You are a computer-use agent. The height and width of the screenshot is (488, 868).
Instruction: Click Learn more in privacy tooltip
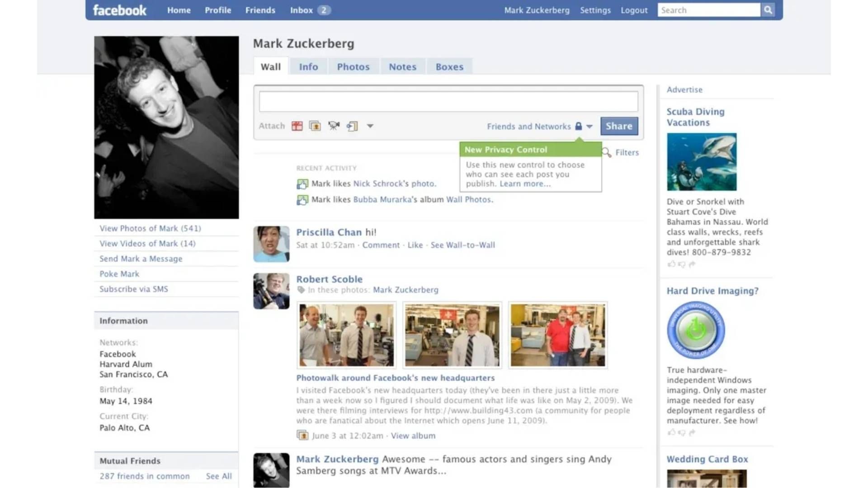(525, 184)
